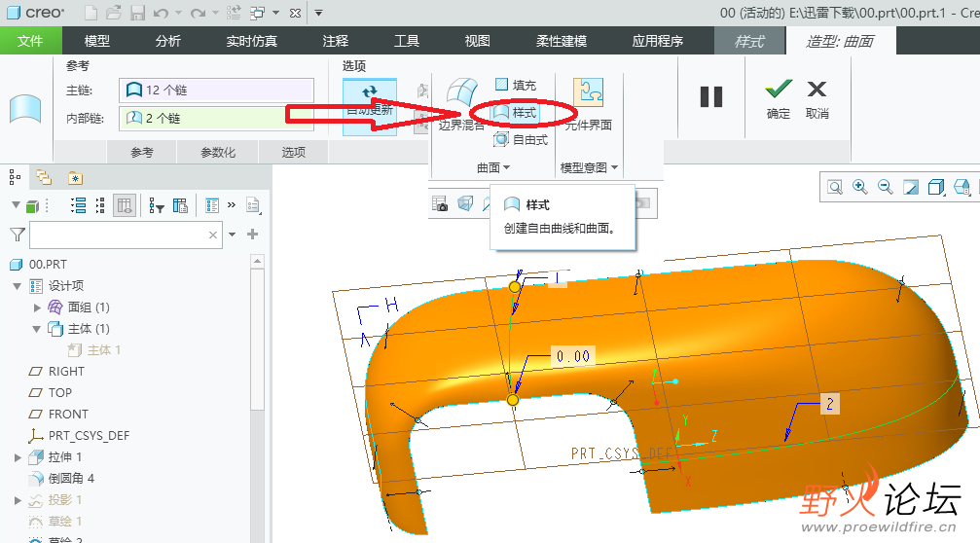This screenshot has height=543, width=980.
Task: Open the 模型意图 group dropdown
Action: tap(589, 167)
